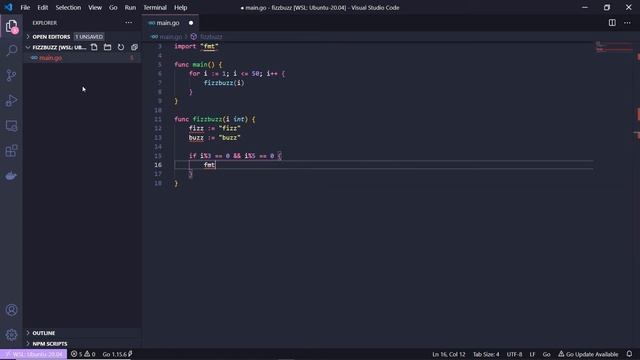
Task: Change UTF-8 file encoding
Action: coord(514,354)
